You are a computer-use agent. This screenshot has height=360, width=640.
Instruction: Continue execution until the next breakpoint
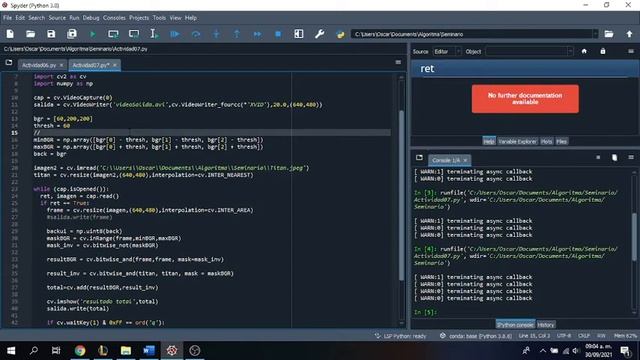pos(258,34)
